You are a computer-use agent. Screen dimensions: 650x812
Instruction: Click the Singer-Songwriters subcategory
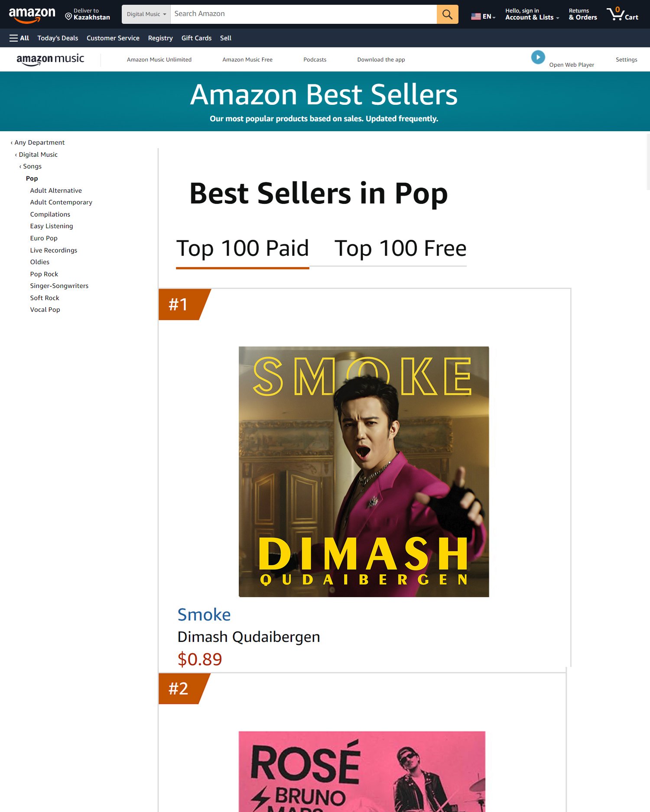click(x=59, y=286)
